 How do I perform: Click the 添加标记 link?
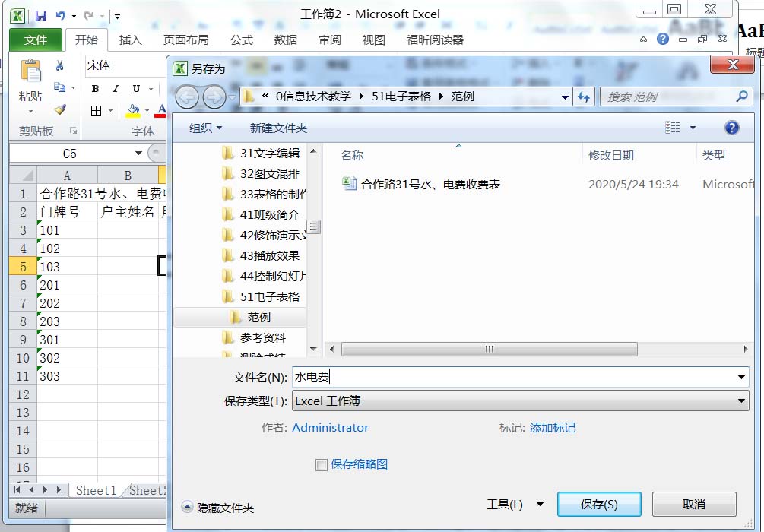pyautogui.click(x=553, y=428)
